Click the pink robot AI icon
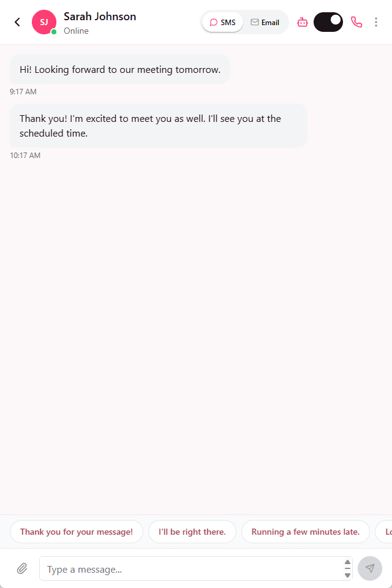The image size is (392, 588). tap(302, 23)
